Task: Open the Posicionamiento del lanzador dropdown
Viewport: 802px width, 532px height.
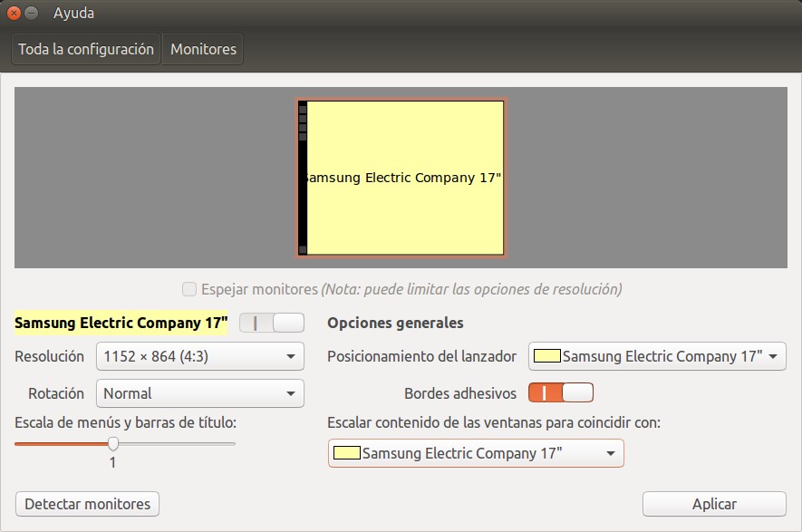Action: tap(657, 356)
